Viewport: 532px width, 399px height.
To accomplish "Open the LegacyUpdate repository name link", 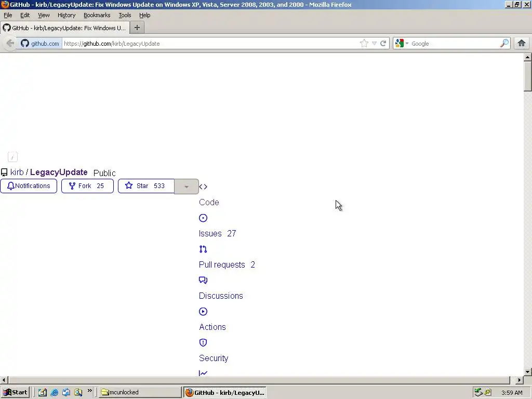I will coord(59,172).
